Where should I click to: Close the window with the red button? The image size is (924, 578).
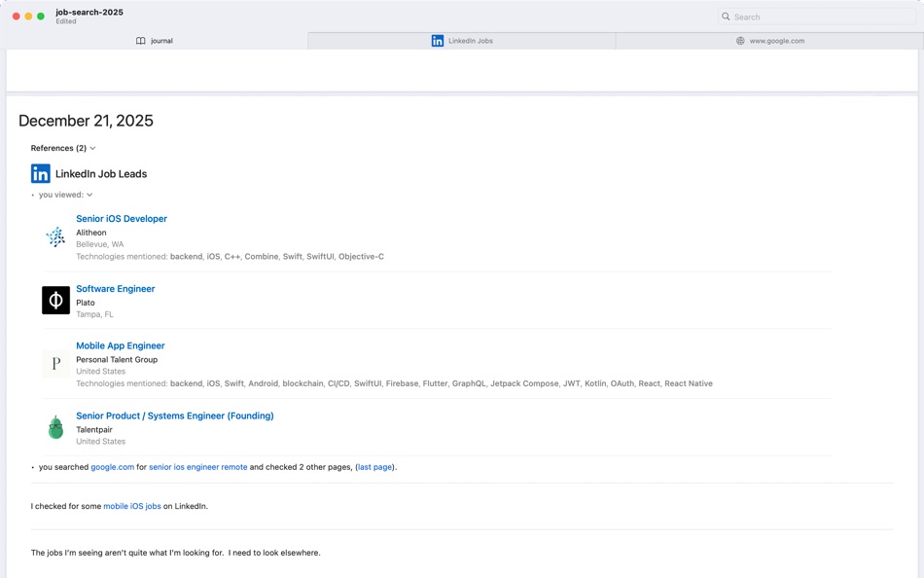click(x=16, y=16)
